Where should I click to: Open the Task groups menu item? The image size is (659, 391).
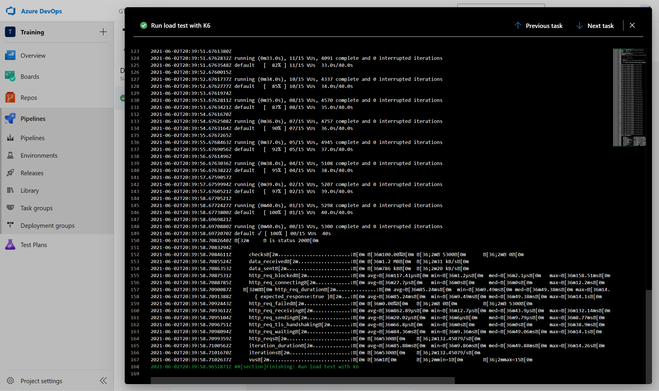(x=37, y=208)
